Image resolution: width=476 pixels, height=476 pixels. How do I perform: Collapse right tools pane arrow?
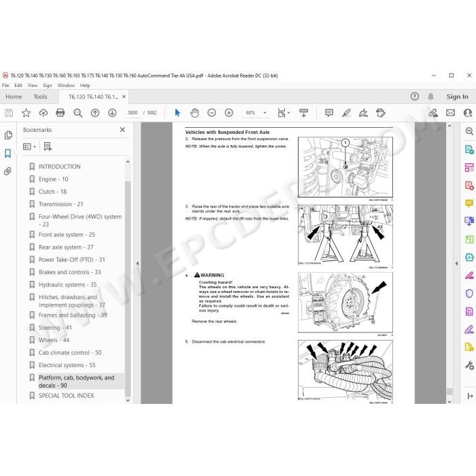456,264
